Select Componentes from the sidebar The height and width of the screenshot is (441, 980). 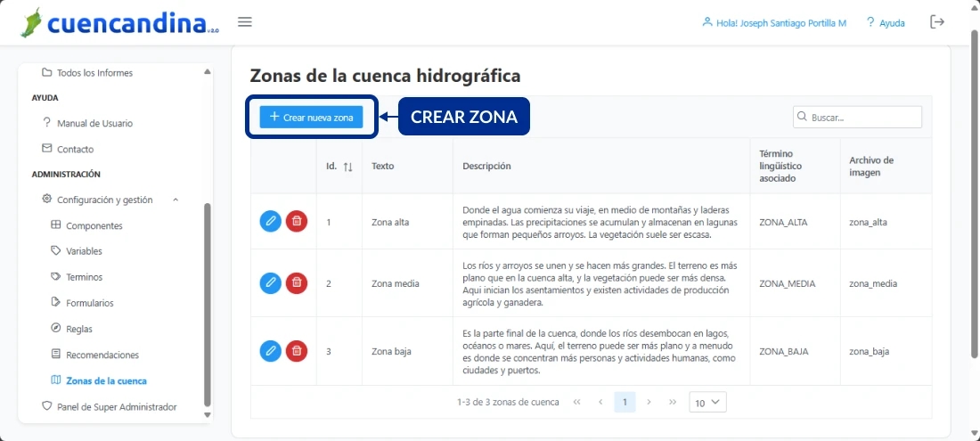[94, 225]
